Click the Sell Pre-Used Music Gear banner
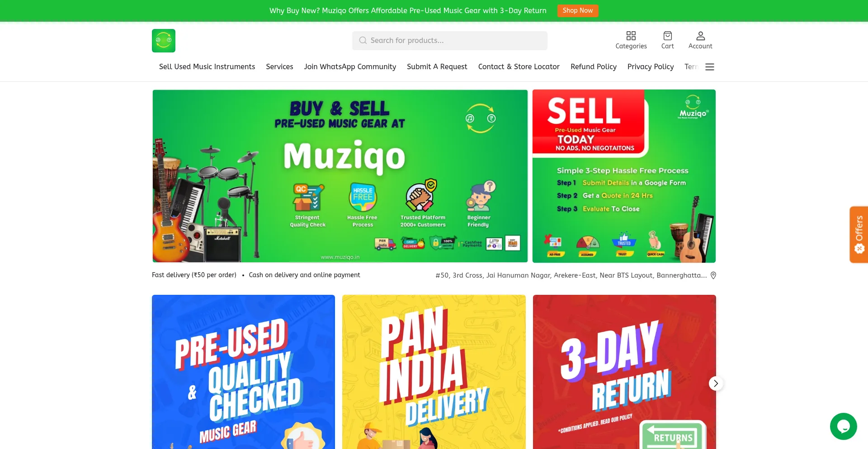Screen dimensions: 868x449 pos(624,176)
